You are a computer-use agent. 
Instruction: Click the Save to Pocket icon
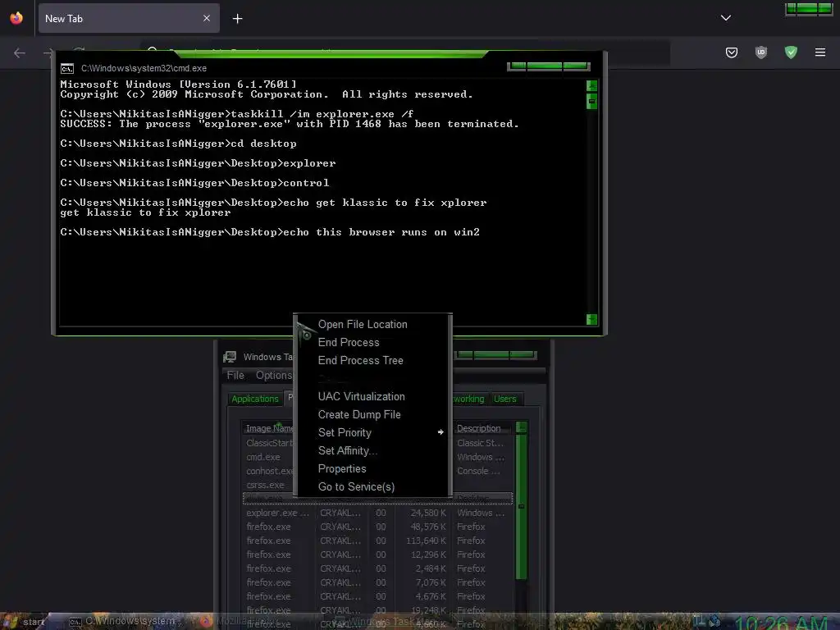coord(731,52)
